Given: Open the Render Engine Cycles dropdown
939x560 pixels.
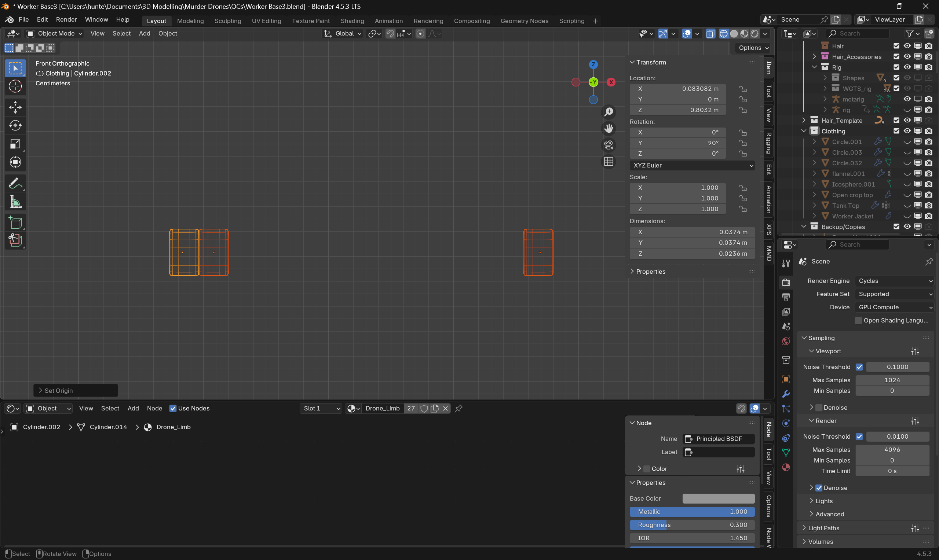Looking at the screenshot, I should (895, 281).
